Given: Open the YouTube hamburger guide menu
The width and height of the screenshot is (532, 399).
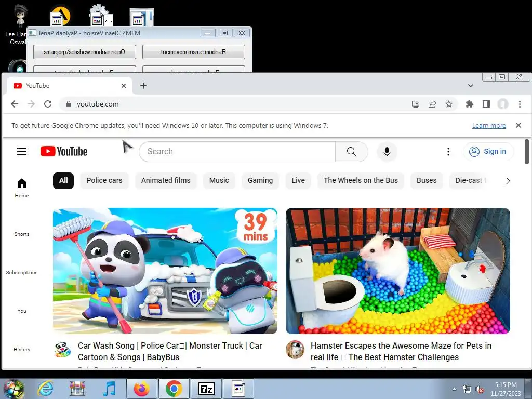Looking at the screenshot, I should [x=22, y=151].
